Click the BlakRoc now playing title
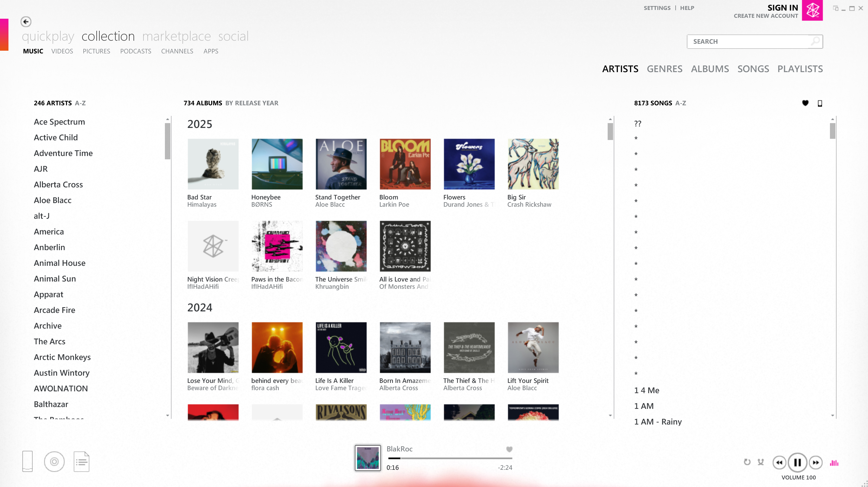Viewport: 868px width, 487px height. [399, 449]
